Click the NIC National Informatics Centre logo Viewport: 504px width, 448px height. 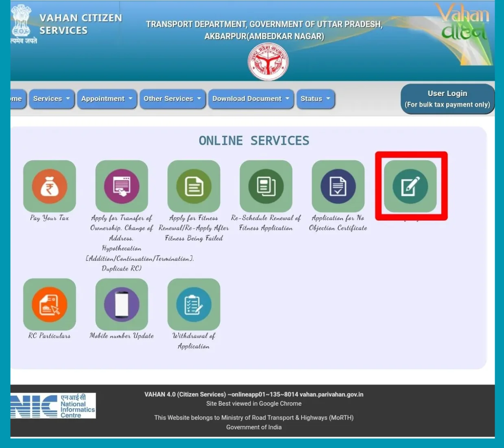[x=53, y=406]
